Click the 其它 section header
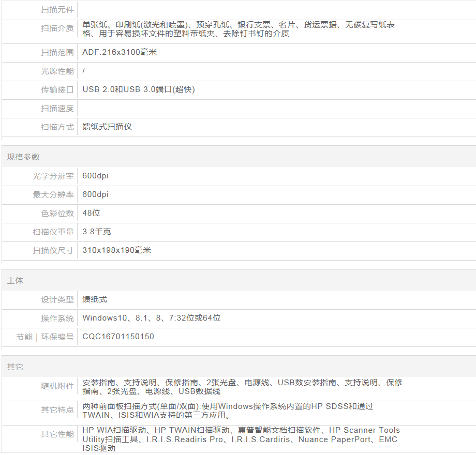The height and width of the screenshot is (455, 476). [x=15, y=367]
